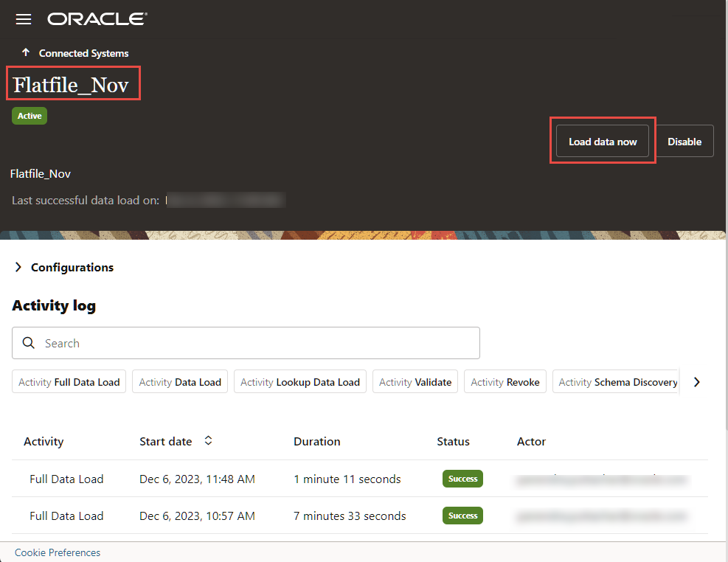The height and width of the screenshot is (562, 728).
Task: Click the Flatfile_Nov page title
Action: 71,85
